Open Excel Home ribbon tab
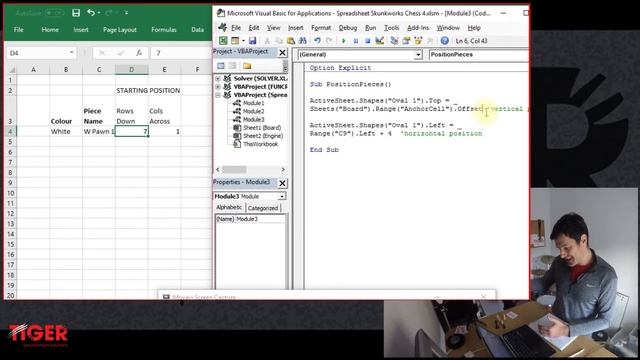Screen dimensions: 640x360 pyautogui.click(x=50, y=29)
